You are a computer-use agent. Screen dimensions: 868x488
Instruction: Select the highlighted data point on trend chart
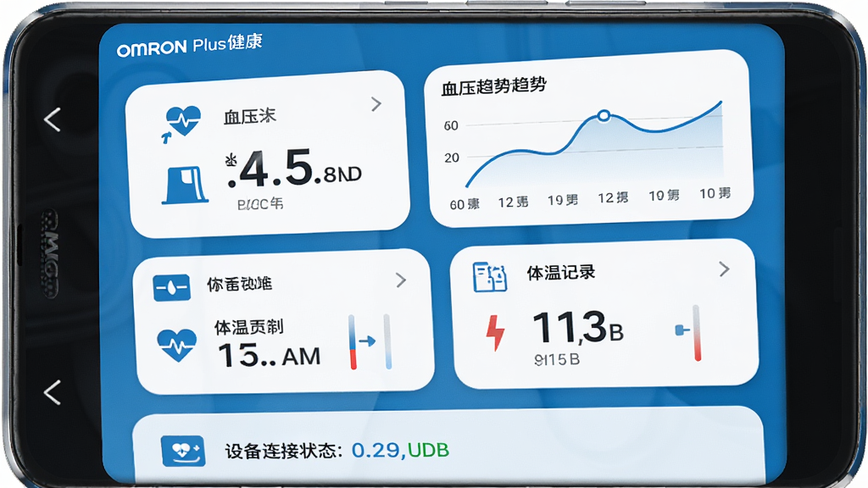point(604,115)
